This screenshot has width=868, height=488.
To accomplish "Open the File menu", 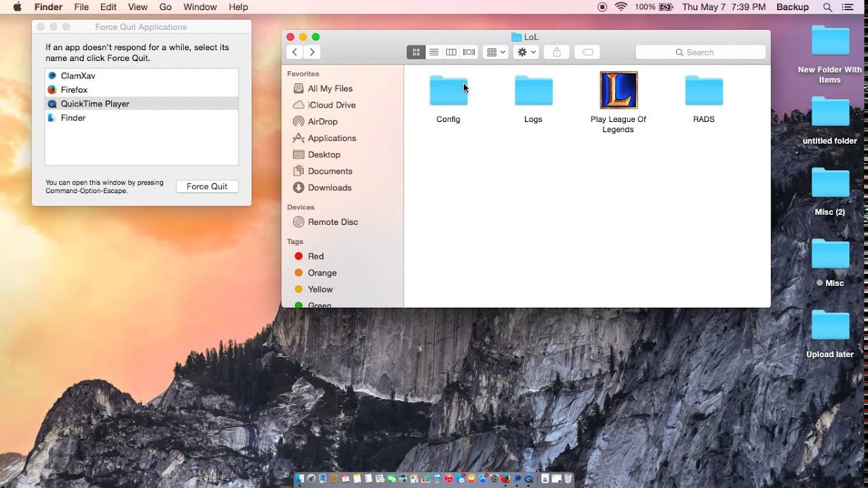I will click(81, 7).
